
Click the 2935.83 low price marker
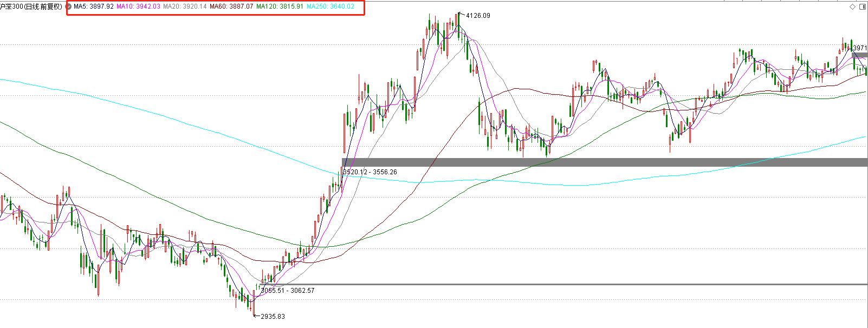[x=273, y=317]
